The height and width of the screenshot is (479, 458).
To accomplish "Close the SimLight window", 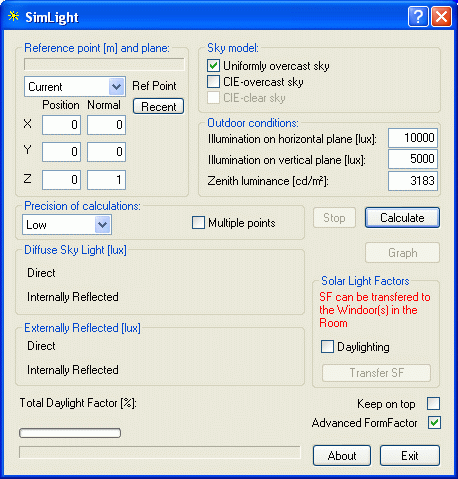I will (x=442, y=16).
